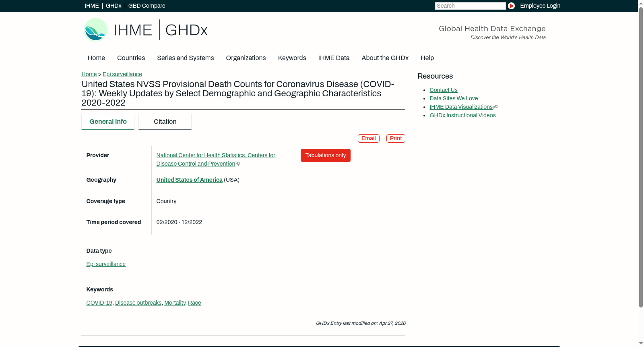Click the Data type label

[99, 251]
